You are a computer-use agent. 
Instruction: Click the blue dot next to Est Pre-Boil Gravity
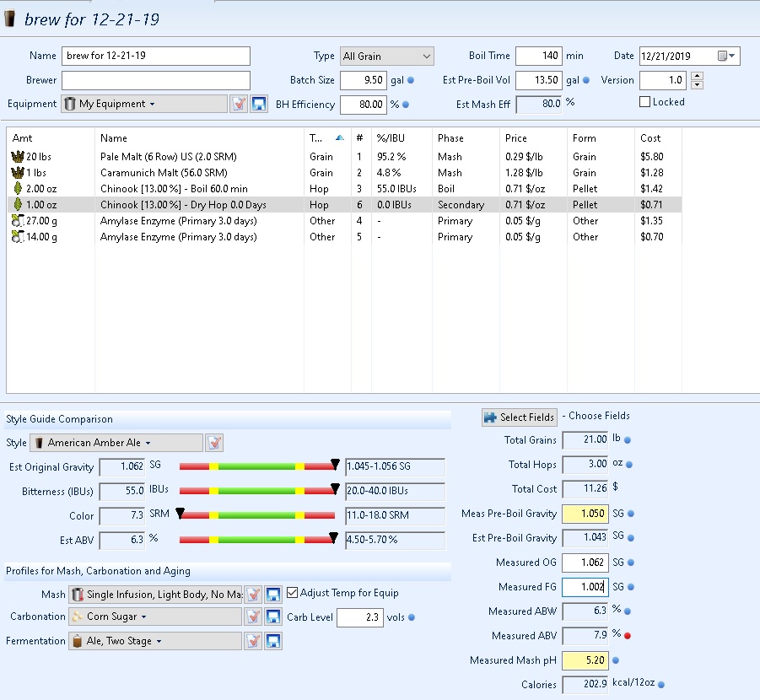point(631,537)
